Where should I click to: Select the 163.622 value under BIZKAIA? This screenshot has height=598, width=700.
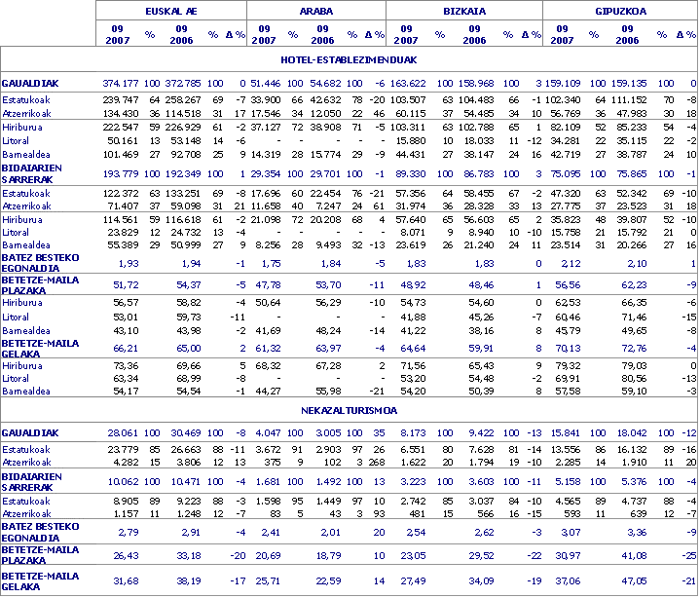(409, 84)
